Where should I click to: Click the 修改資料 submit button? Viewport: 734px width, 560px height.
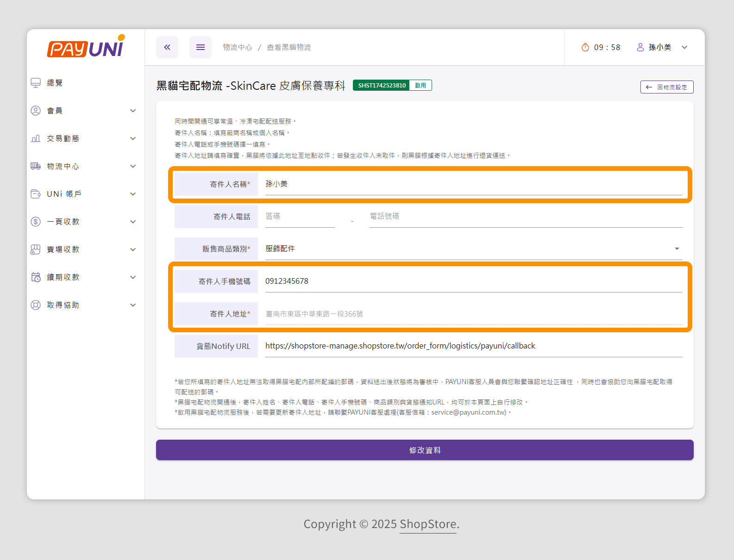[x=425, y=450]
